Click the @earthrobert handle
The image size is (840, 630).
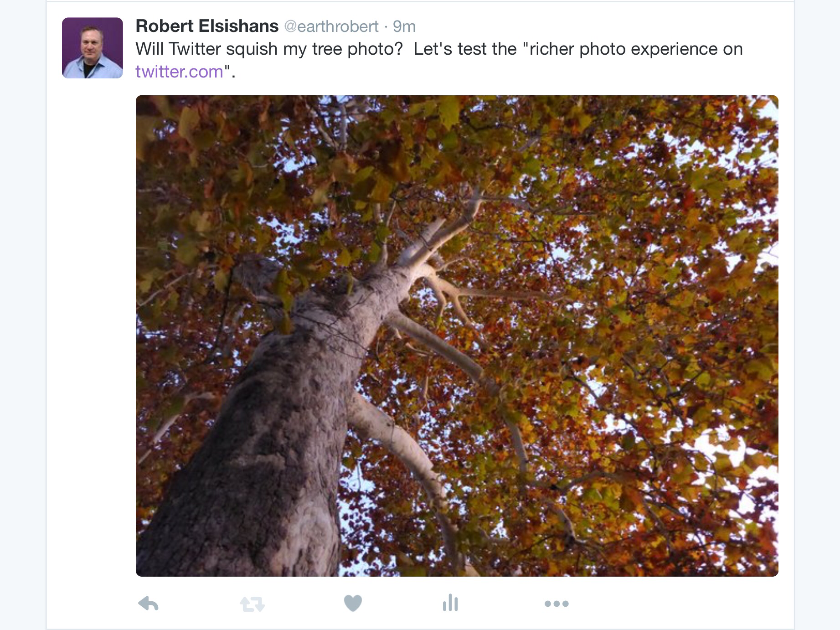click(331, 26)
